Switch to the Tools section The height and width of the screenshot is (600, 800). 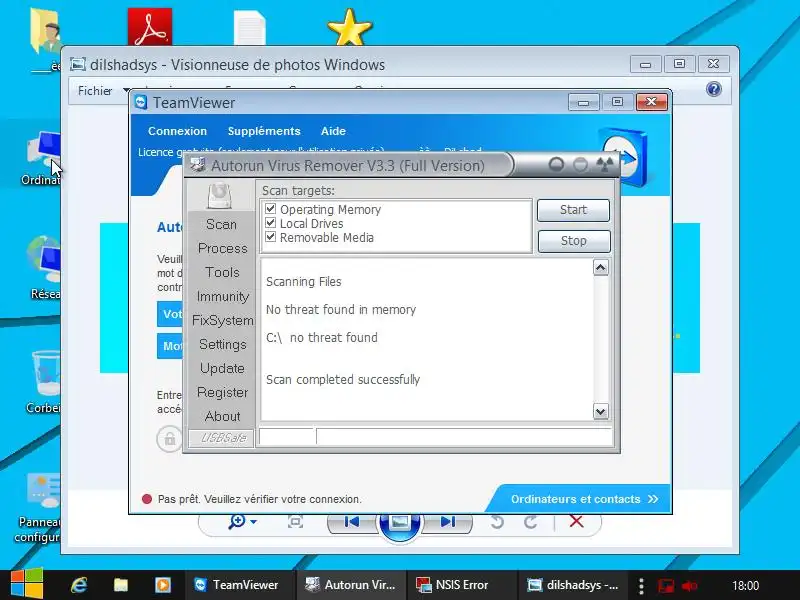[222, 272]
